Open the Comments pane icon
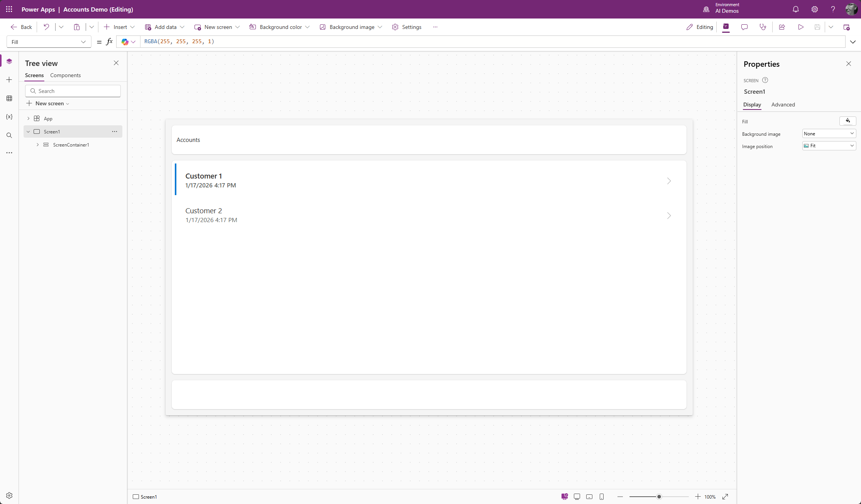 pos(744,27)
